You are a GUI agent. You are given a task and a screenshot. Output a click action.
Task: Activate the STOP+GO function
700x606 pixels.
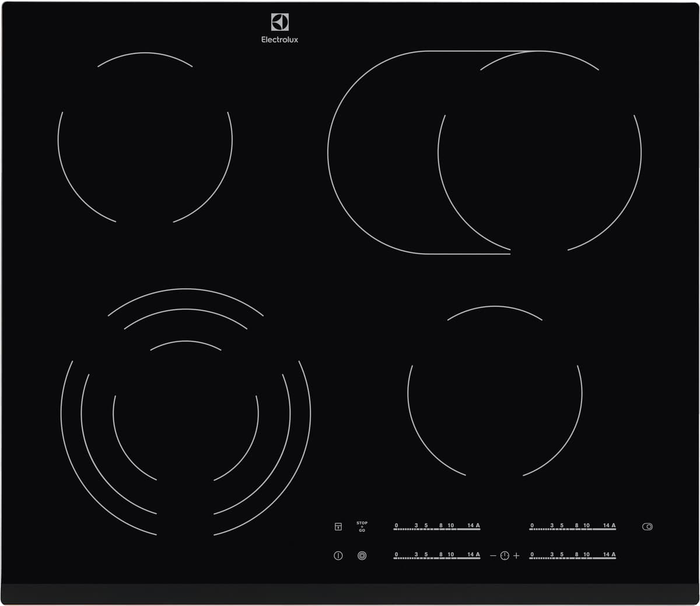[x=362, y=527]
